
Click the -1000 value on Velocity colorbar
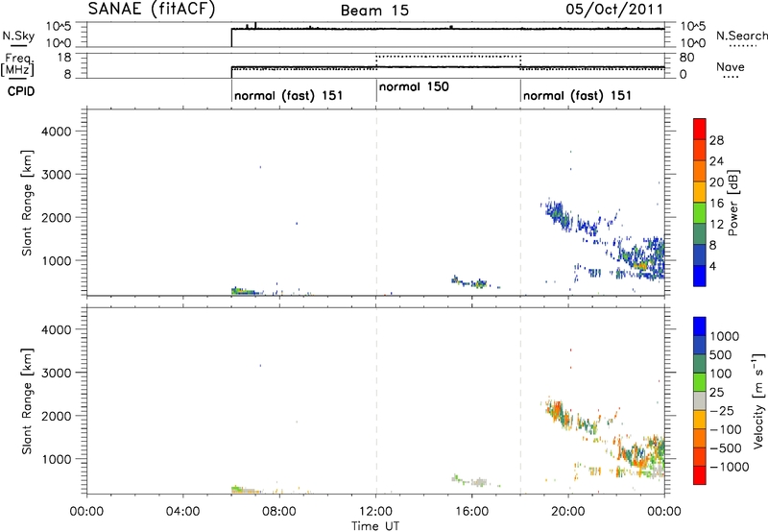(x=730, y=467)
